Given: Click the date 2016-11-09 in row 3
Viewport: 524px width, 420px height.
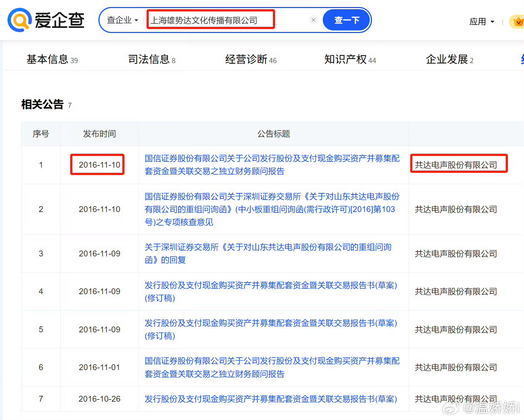Looking at the screenshot, I should coord(100,253).
